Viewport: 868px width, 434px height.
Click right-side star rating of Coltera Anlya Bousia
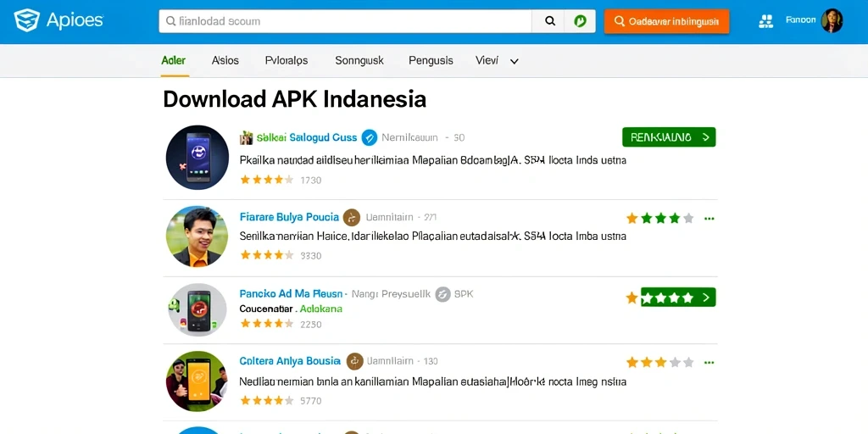coord(659,363)
